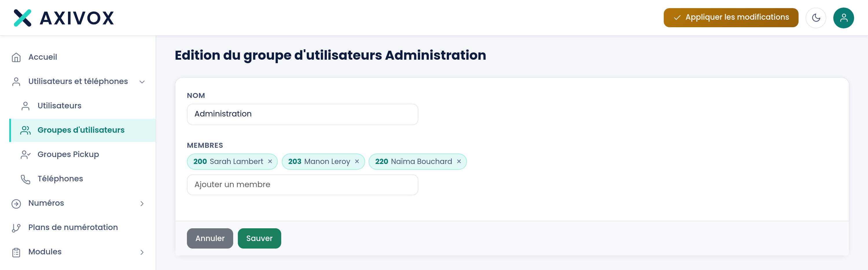The image size is (868, 270).
Task: Click the Numéros arrow-circle icon
Action: pos(16,203)
